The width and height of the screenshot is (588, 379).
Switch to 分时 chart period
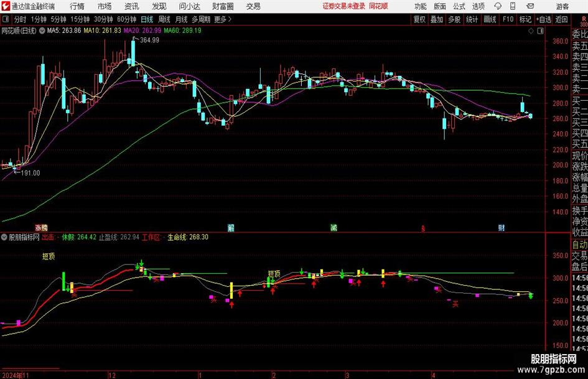21,19
